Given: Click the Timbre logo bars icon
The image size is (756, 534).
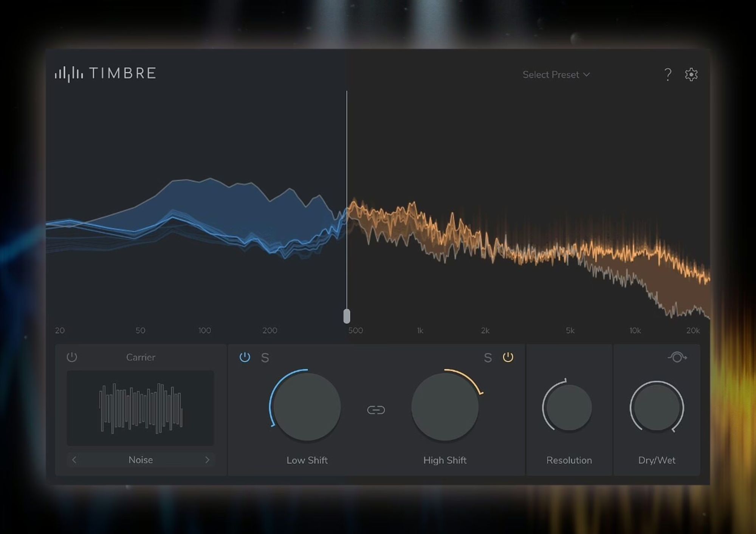Looking at the screenshot, I should point(69,74).
